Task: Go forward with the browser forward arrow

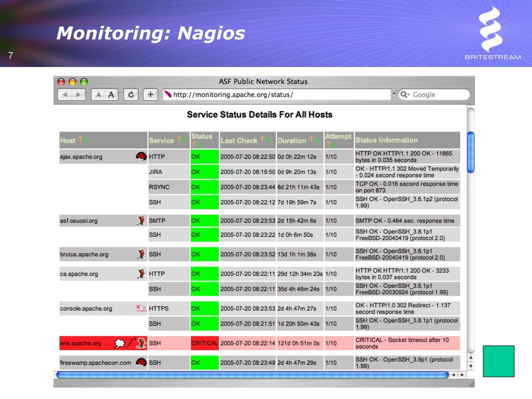Action: (79, 95)
